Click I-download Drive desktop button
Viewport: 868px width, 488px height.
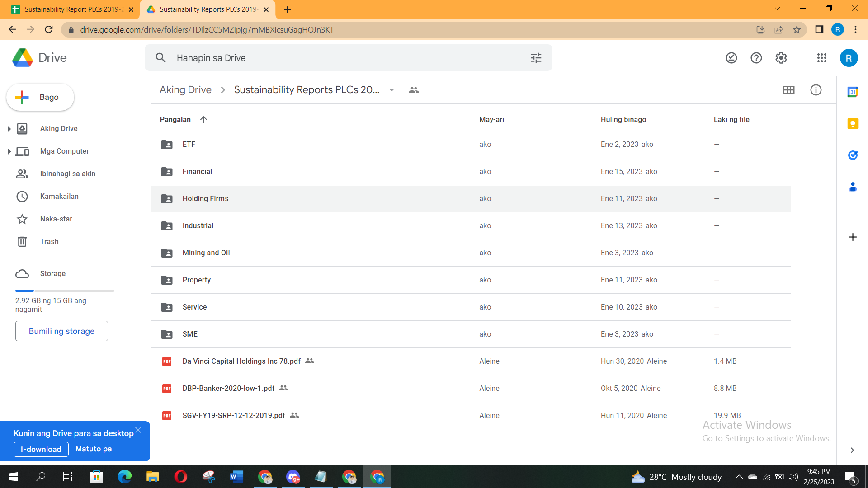tap(41, 449)
